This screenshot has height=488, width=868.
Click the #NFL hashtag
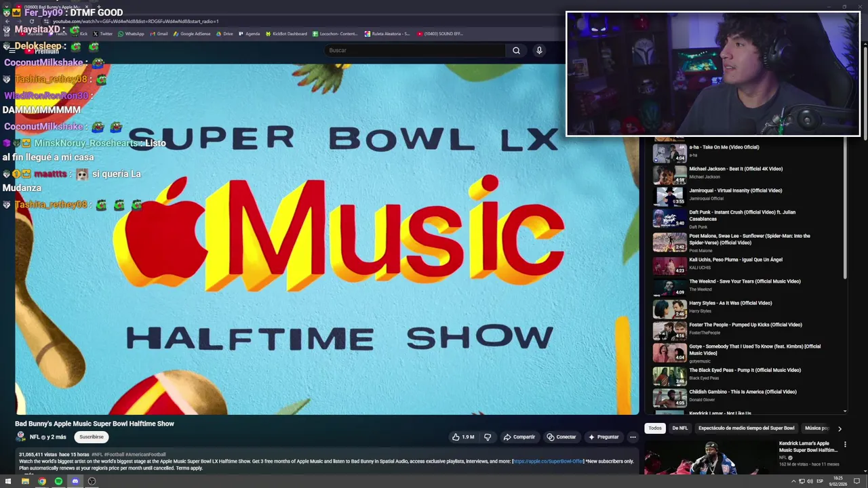[97, 455]
